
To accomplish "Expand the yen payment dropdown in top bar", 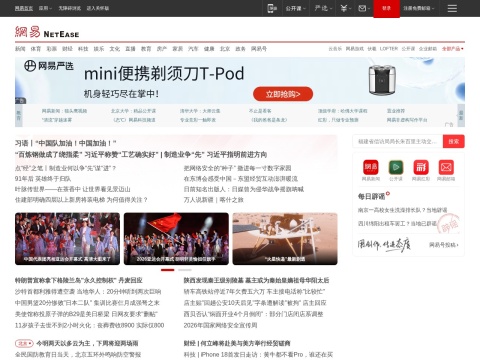I will (346, 8).
